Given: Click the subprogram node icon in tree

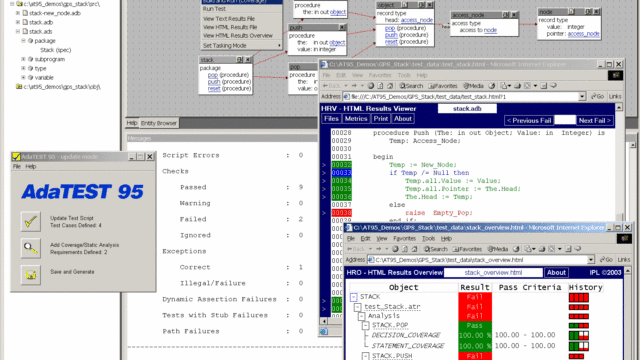Looking at the screenshot, I should [30, 59].
